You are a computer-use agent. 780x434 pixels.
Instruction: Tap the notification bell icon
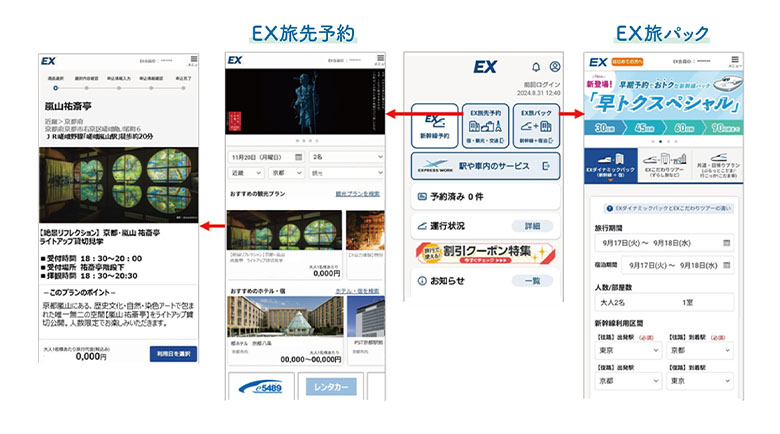pyautogui.click(x=536, y=67)
